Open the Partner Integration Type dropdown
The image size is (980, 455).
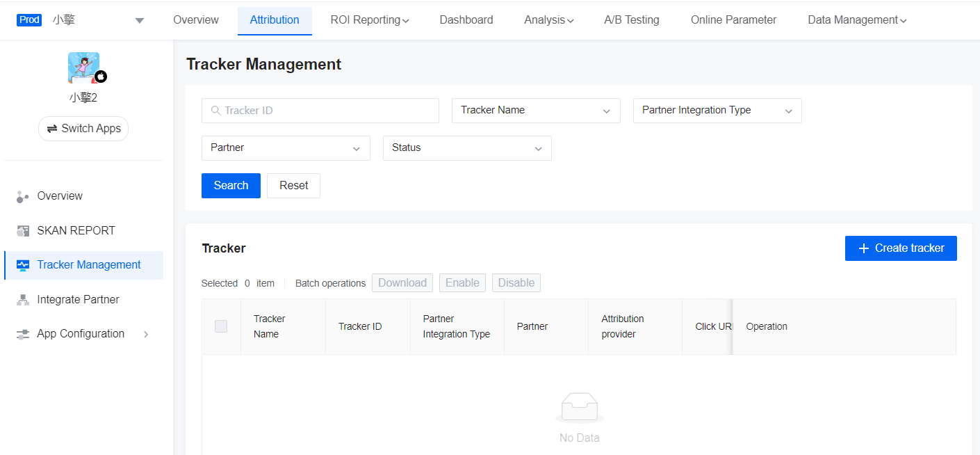click(717, 110)
